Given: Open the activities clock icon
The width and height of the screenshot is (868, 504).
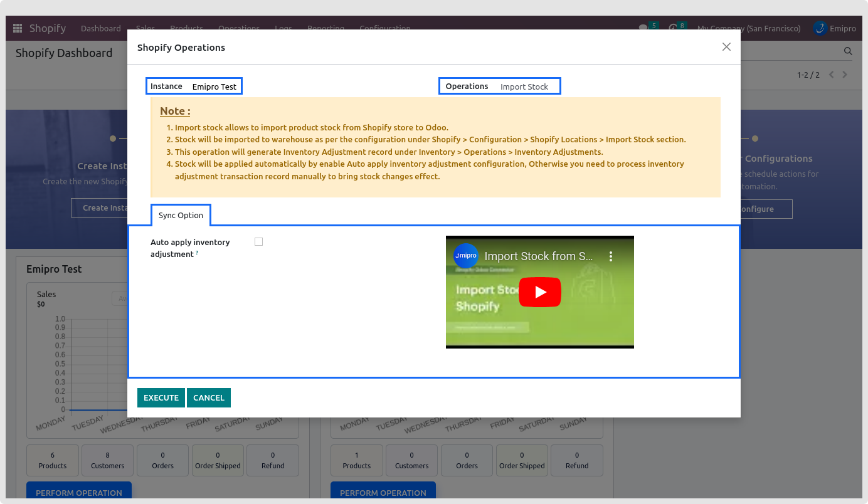Looking at the screenshot, I should coord(673,28).
